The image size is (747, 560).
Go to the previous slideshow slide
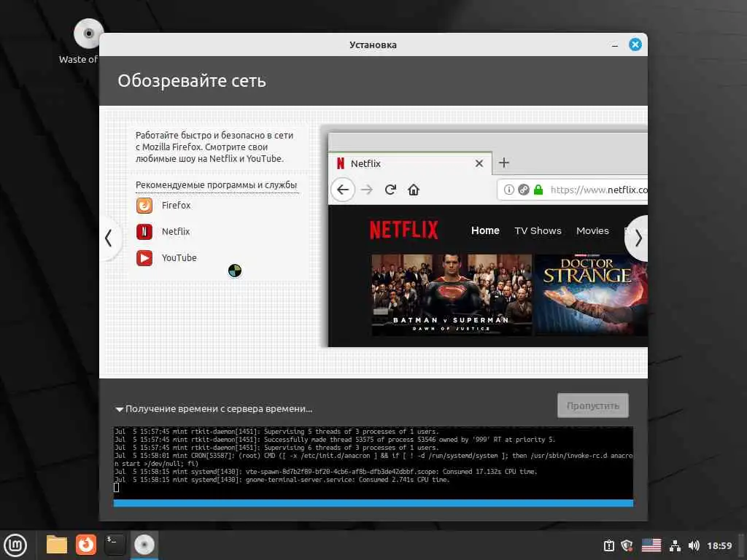(109, 238)
